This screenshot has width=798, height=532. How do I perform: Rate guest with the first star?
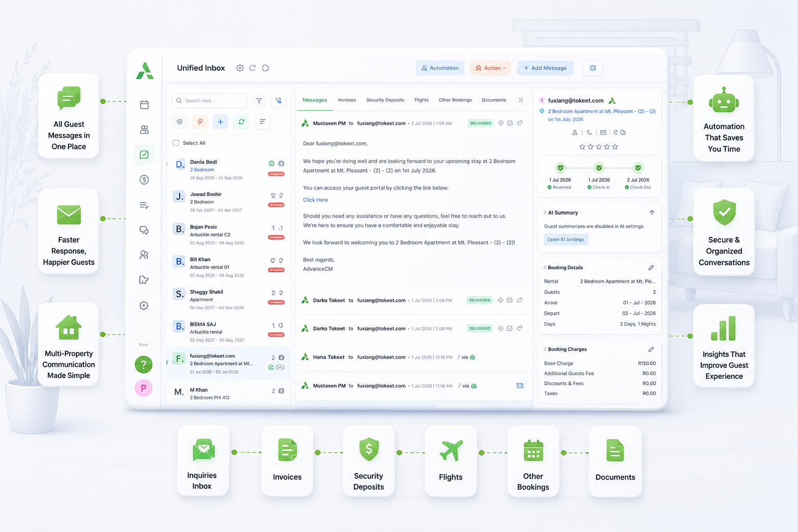coord(582,147)
